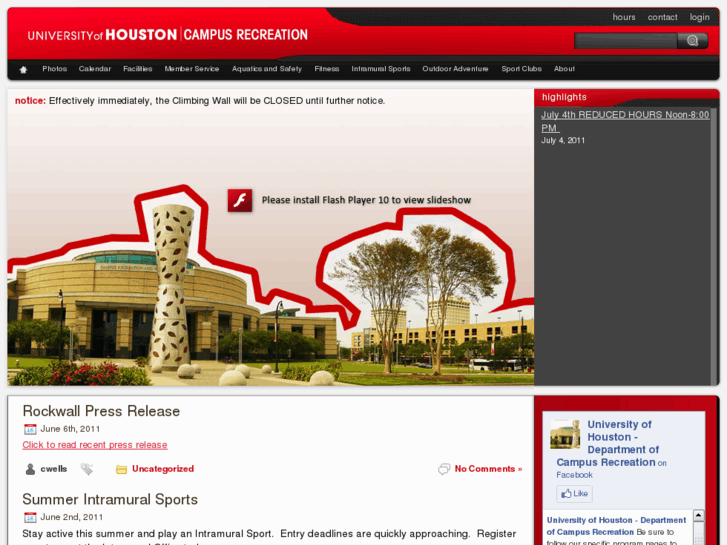The width and height of the screenshot is (727, 545).
Task: Open Intramural Sports menu
Action: (x=381, y=69)
